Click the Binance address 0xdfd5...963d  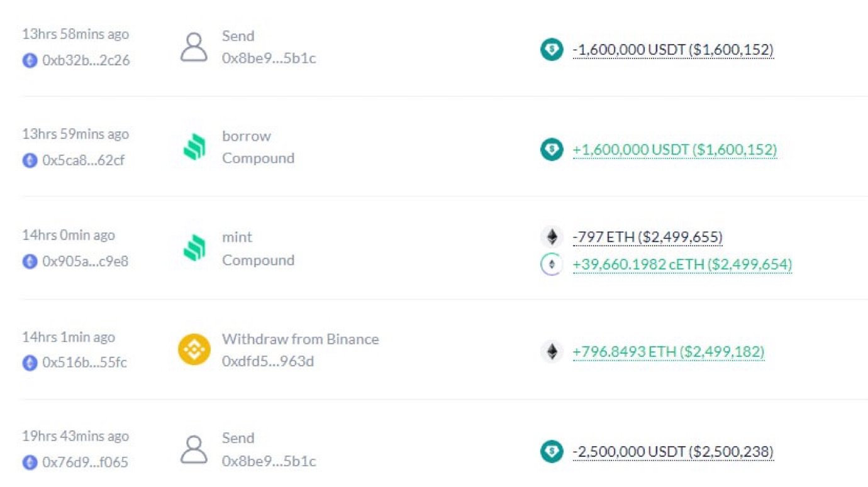tap(267, 361)
